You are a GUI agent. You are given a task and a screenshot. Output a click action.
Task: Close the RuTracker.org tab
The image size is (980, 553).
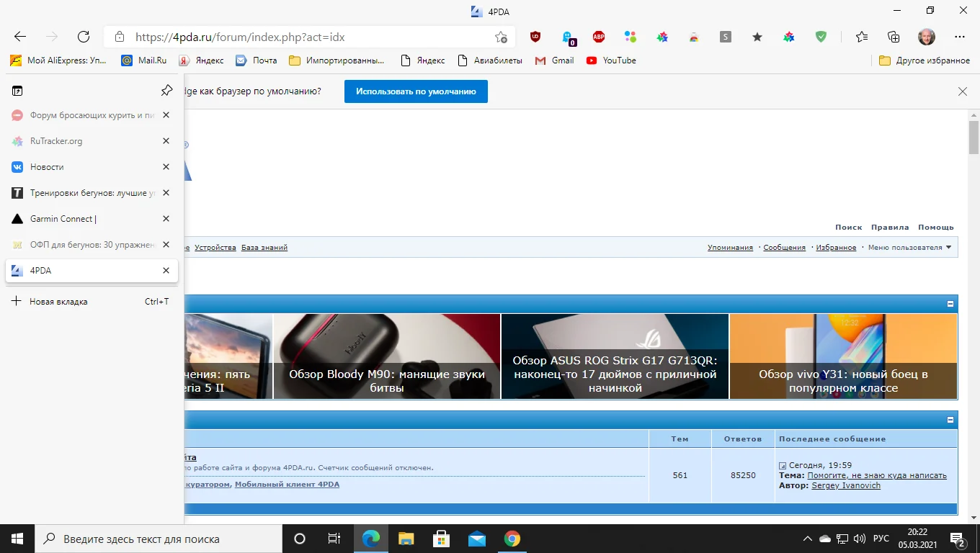[x=166, y=141]
